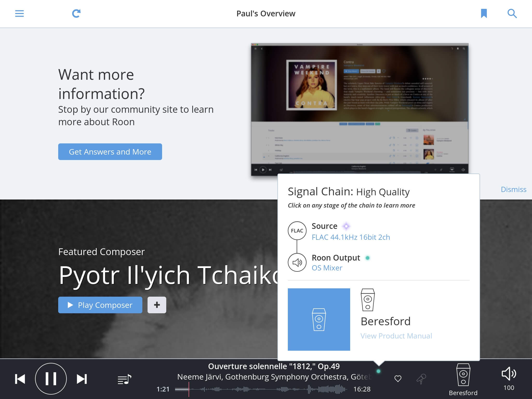Screen dimensions: 532x399
Task: Open FLAC 44.1kHz 16bit 2ch details
Action: pos(351,237)
